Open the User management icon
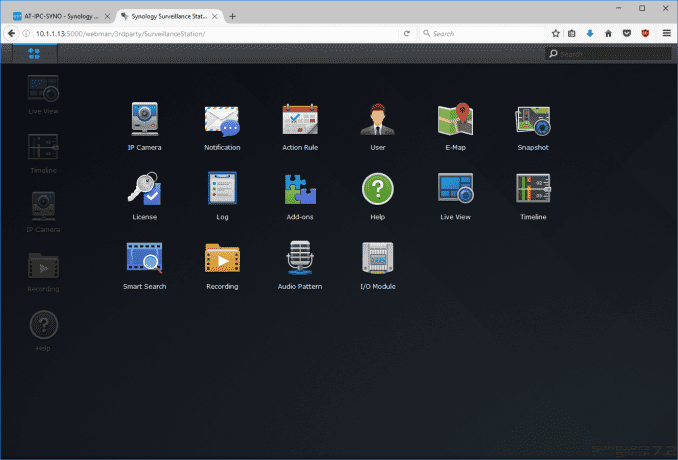Viewport: 678px width, 460px height. coord(377,121)
